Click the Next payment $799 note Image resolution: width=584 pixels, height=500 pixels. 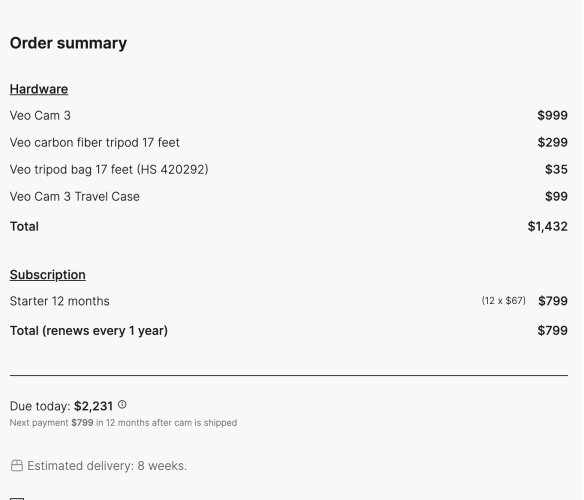(123, 423)
